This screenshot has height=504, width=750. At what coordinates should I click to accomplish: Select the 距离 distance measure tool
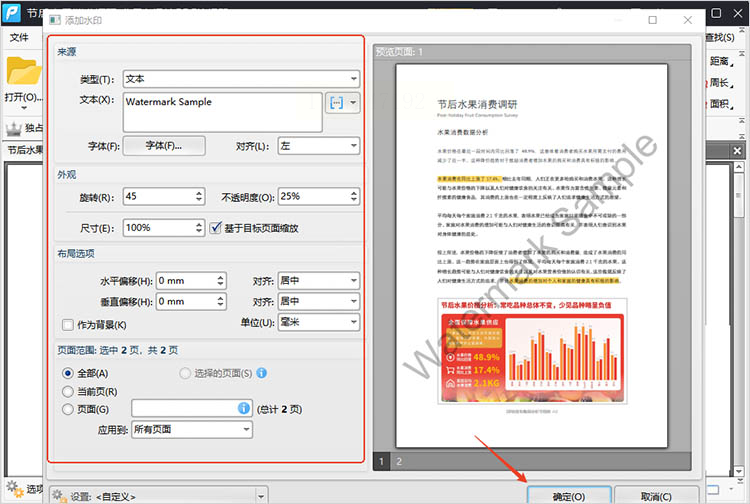719,61
